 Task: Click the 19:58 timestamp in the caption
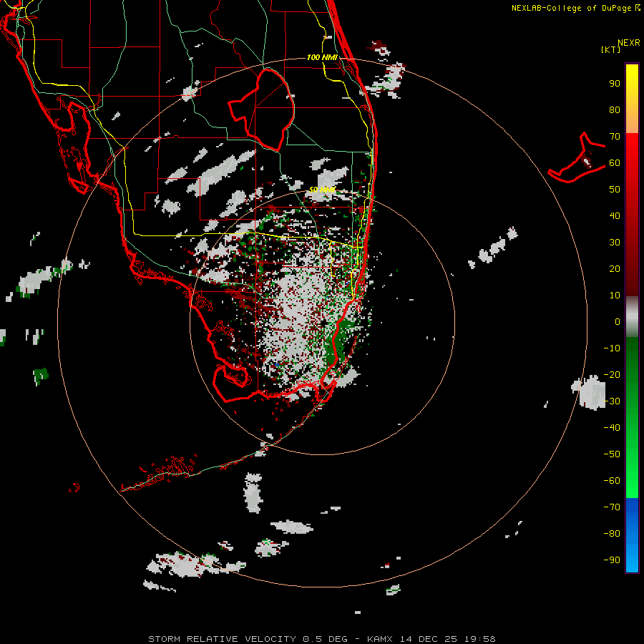(480, 639)
